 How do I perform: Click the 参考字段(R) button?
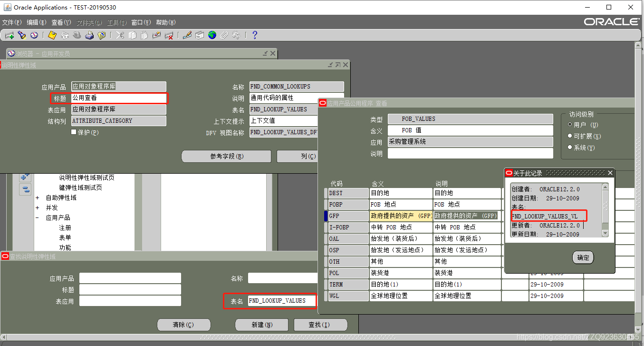click(226, 156)
